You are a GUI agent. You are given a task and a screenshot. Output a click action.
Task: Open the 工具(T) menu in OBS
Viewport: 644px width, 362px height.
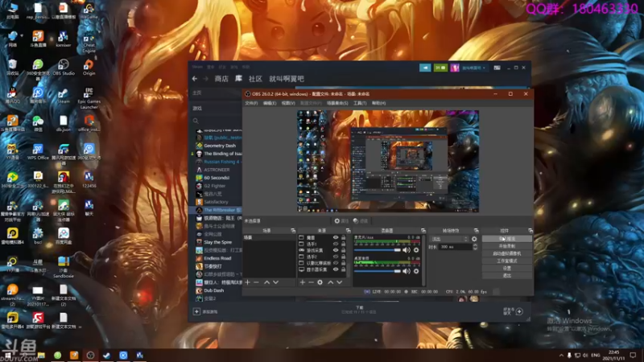click(x=360, y=103)
